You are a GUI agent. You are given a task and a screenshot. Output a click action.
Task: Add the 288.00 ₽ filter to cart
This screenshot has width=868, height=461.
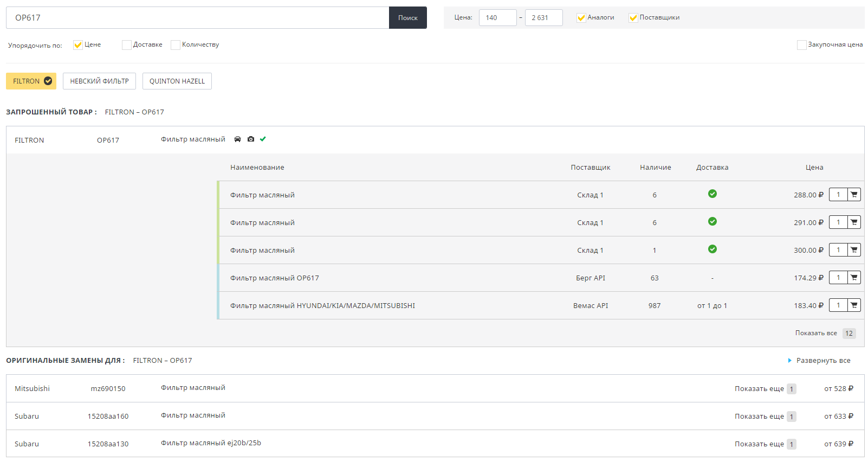[854, 195]
